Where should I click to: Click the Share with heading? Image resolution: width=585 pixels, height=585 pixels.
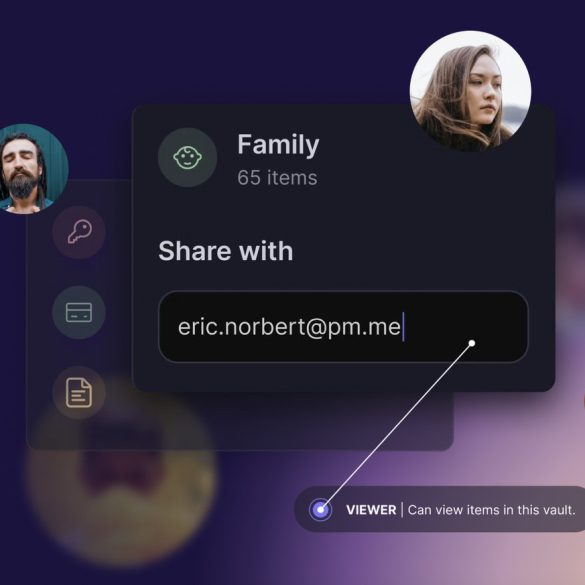[226, 251]
